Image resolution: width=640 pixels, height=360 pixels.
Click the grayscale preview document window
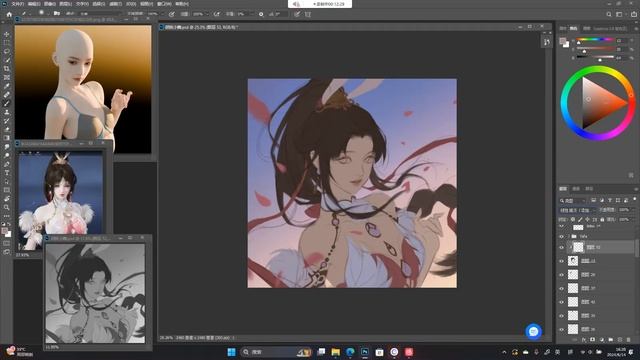[95, 293]
